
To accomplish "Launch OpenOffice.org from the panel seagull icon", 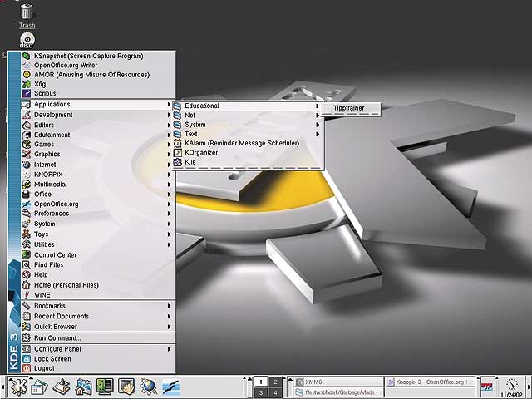I will (x=170, y=387).
